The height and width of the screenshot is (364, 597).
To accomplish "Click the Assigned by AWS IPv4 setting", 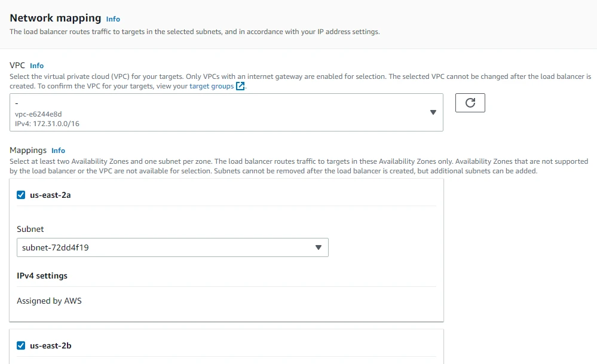I will click(x=49, y=301).
